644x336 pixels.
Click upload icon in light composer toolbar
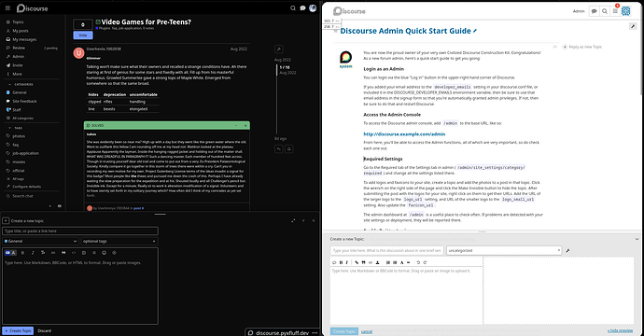(377, 262)
